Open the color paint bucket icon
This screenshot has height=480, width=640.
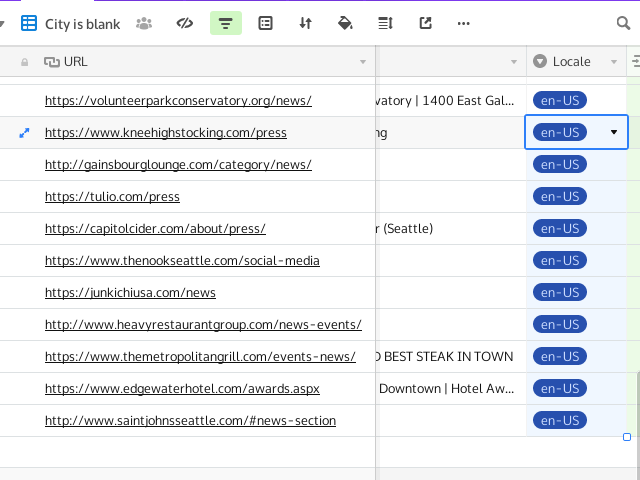click(345, 23)
